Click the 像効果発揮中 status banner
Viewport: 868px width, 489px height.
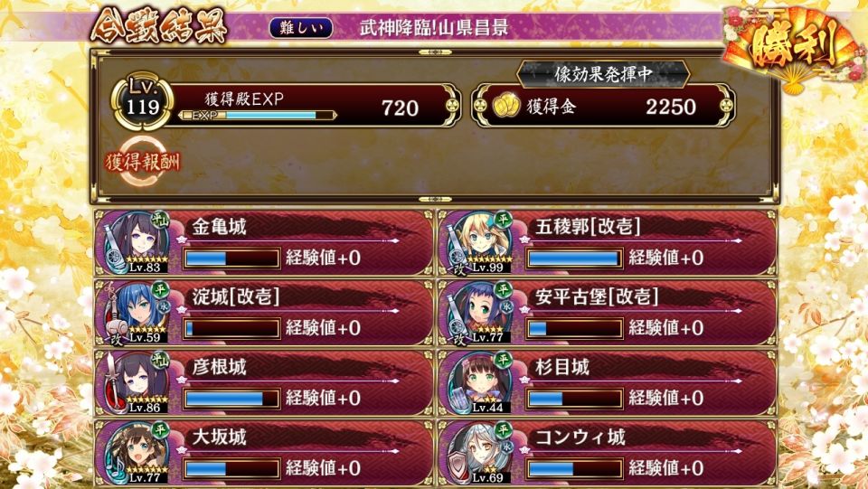603,74
